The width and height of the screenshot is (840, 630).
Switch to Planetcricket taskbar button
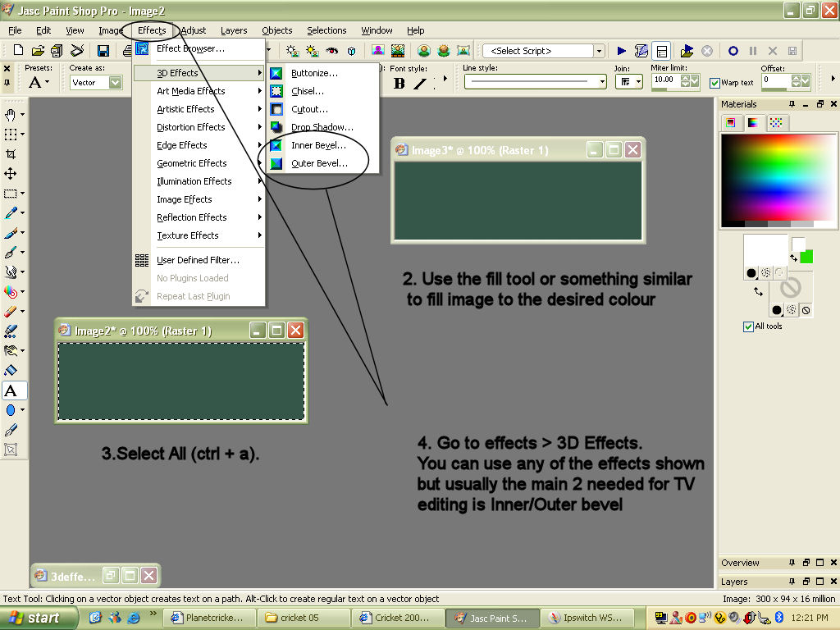coord(209,618)
